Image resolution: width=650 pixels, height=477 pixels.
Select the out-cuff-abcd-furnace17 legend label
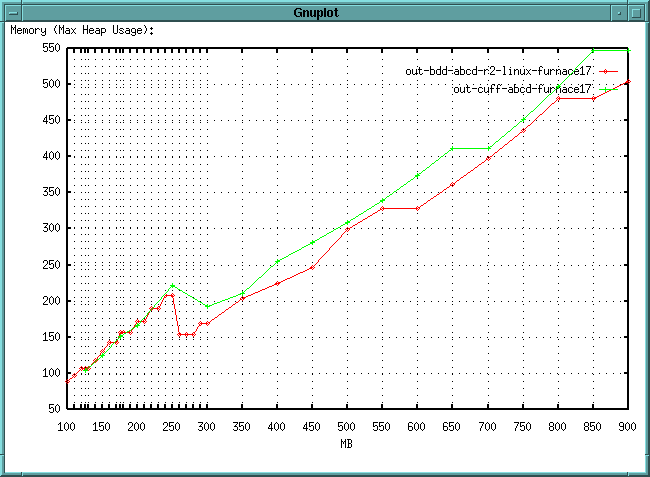[523, 89]
